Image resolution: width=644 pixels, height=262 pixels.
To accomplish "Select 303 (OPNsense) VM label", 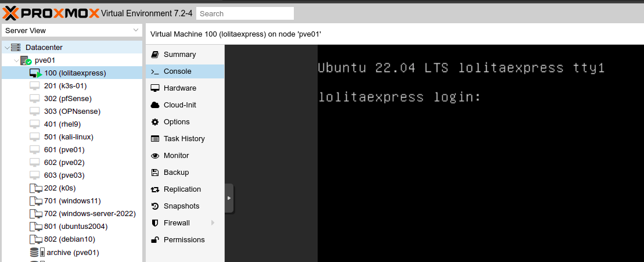I will pos(72,112).
